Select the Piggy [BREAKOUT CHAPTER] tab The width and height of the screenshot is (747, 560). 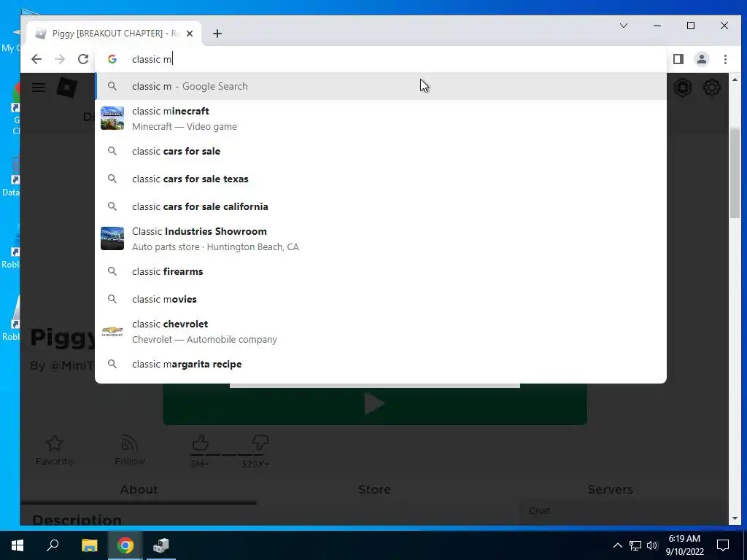tap(113, 34)
